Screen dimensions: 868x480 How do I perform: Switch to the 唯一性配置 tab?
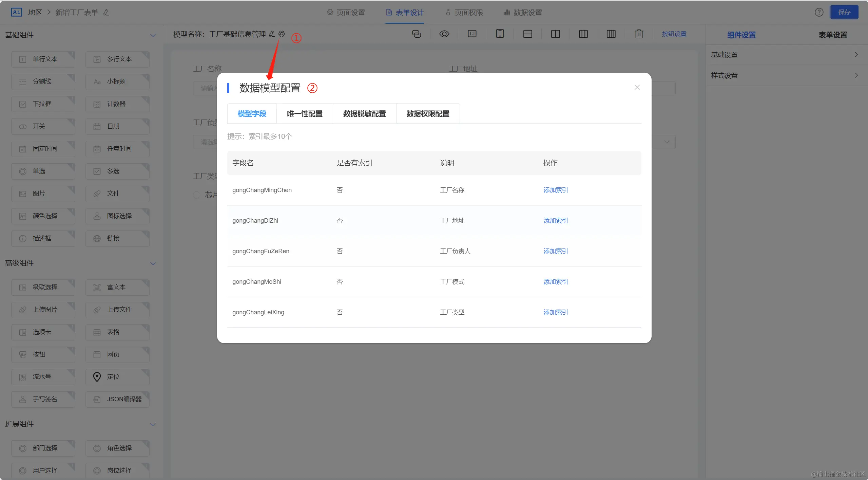pos(304,114)
